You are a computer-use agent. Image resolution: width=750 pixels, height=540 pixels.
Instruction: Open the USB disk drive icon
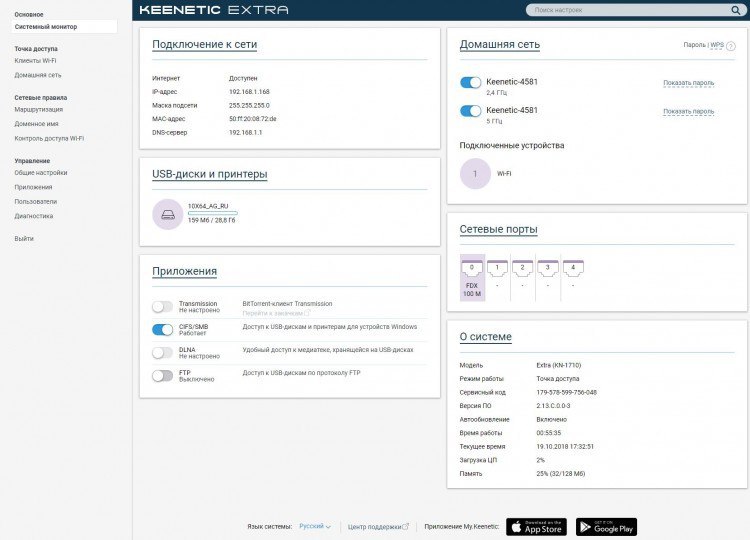pyautogui.click(x=168, y=214)
